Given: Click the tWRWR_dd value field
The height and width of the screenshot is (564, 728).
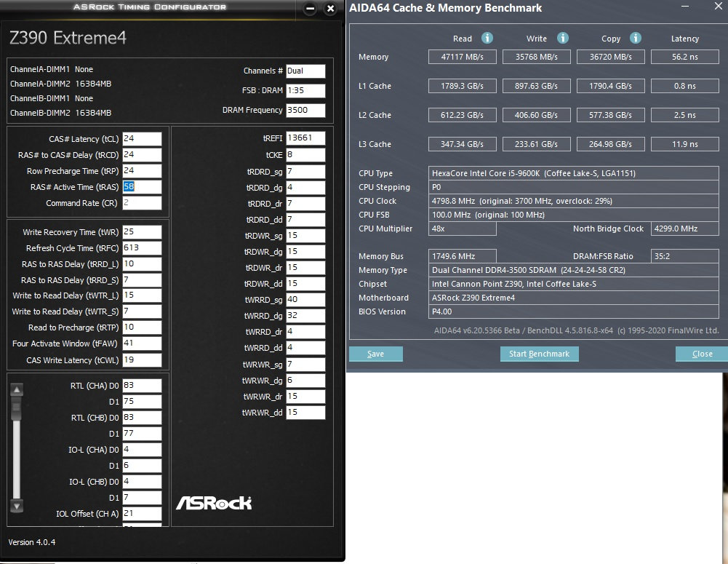Looking at the screenshot, I should [305, 413].
